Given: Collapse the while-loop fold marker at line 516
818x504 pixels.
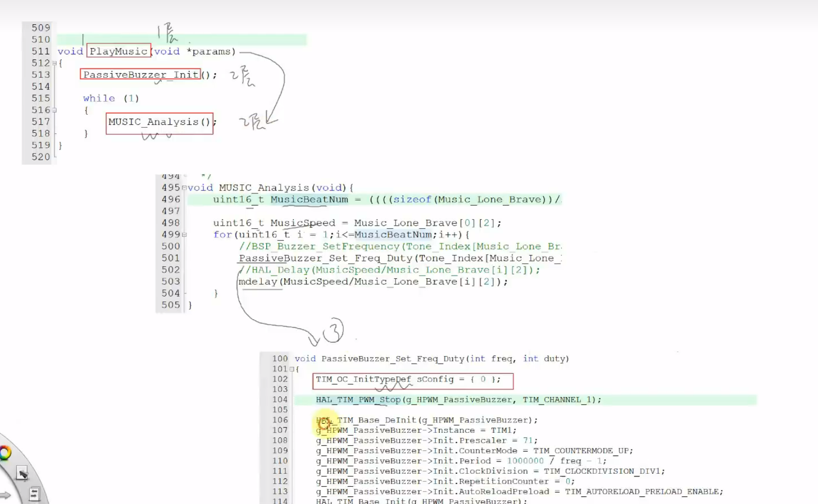Looking at the screenshot, I should [x=55, y=110].
